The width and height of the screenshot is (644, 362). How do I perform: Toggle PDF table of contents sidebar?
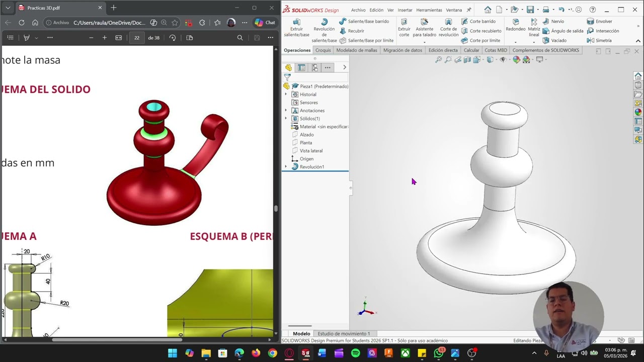[x=10, y=38]
